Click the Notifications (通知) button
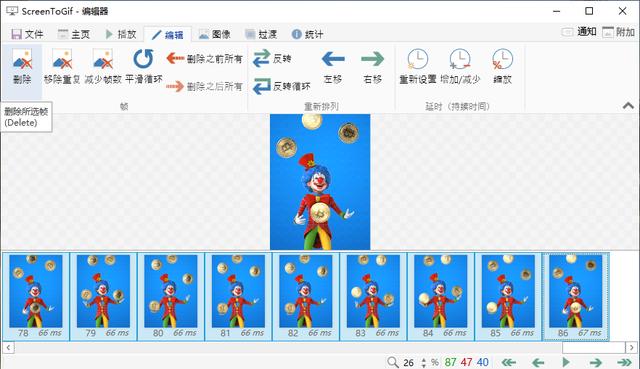The width and height of the screenshot is (640, 369). pyautogui.click(x=579, y=32)
